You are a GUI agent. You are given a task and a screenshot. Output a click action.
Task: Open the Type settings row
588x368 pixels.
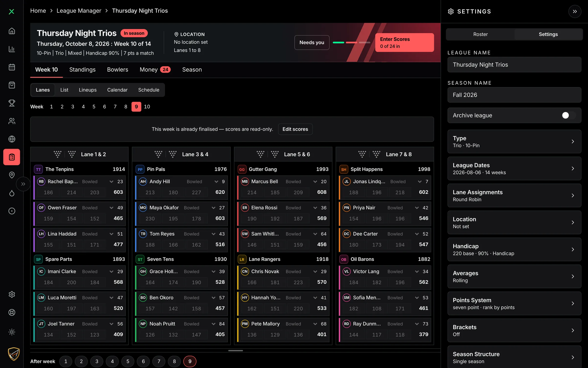pyautogui.click(x=514, y=142)
